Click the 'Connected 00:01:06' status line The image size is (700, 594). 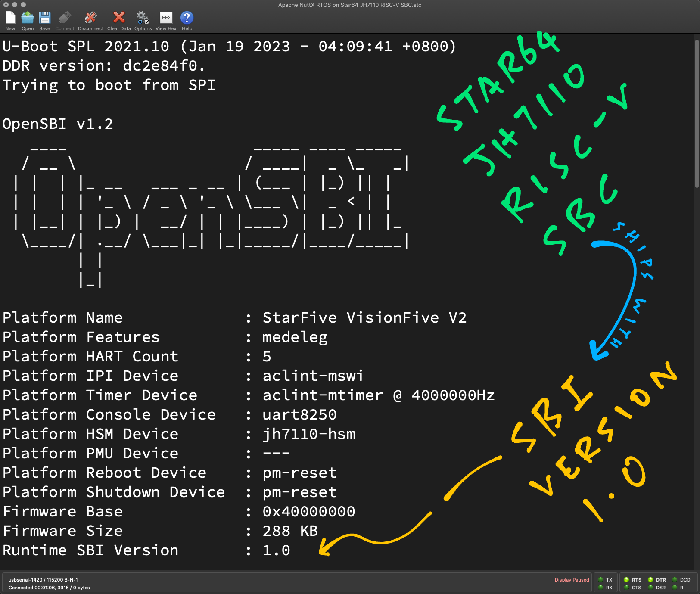(x=49, y=588)
